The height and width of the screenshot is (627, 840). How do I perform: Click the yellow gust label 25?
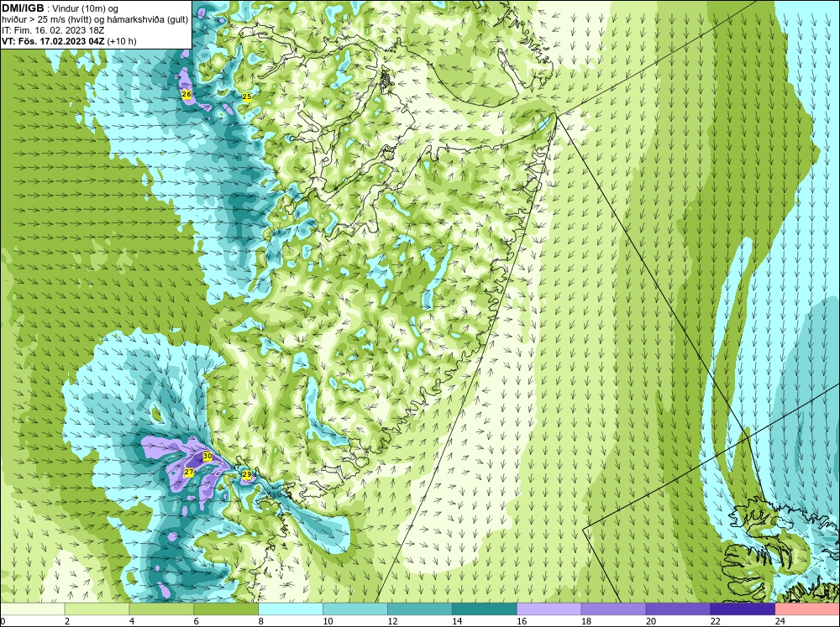(x=247, y=97)
